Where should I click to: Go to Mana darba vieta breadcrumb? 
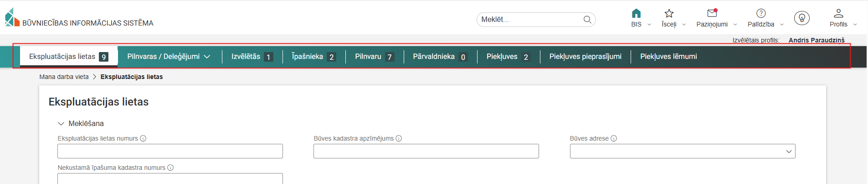(x=64, y=77)
